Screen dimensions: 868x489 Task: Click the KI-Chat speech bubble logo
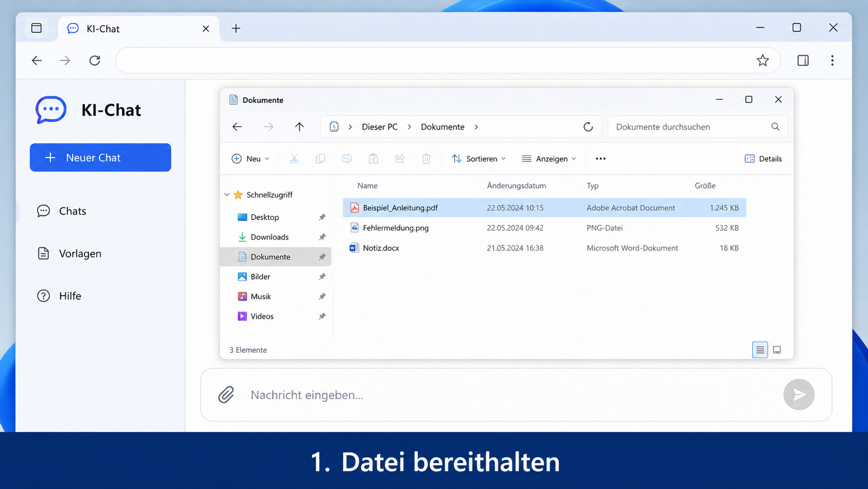pos(51,110)
